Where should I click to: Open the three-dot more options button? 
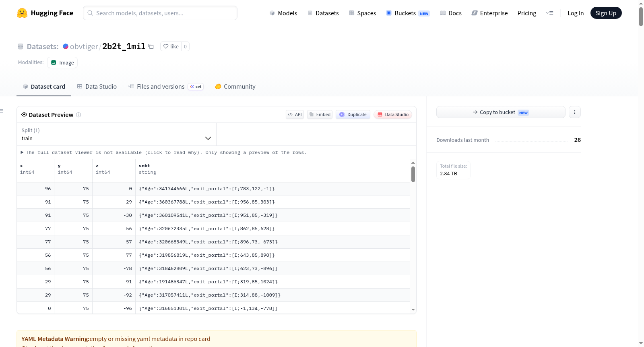[575, 112]
